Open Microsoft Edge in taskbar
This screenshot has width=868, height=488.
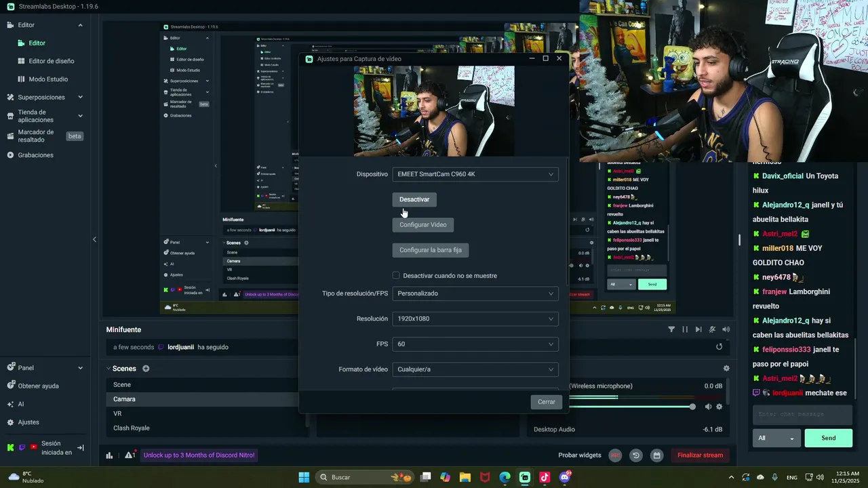point(505,477)
